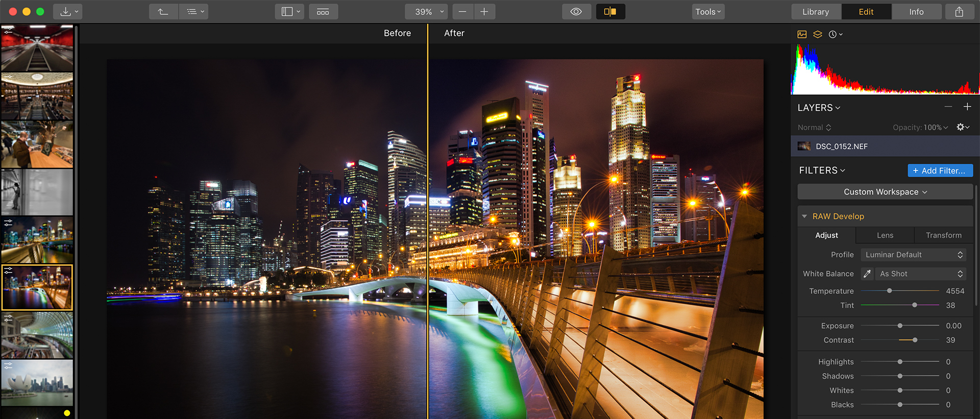Show the layers panel icon
Viewport: 980px width, 419px height.
pos(818,34)
